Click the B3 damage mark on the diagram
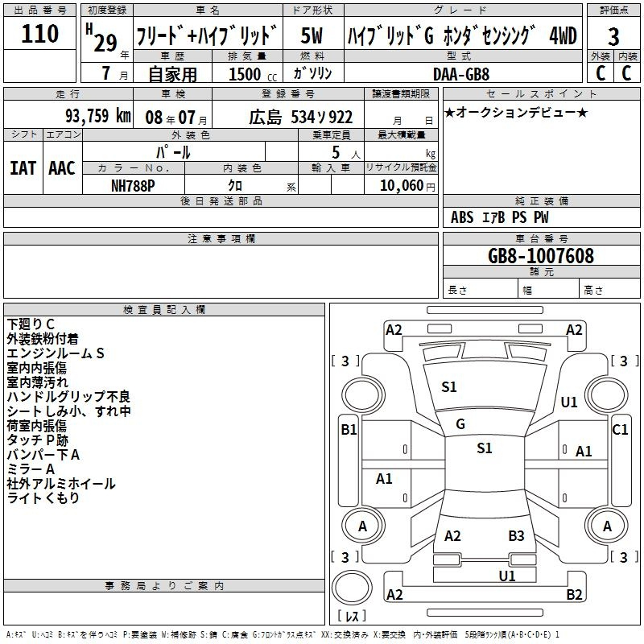Screen dimensions: 644x644 [x=516, y=536]
